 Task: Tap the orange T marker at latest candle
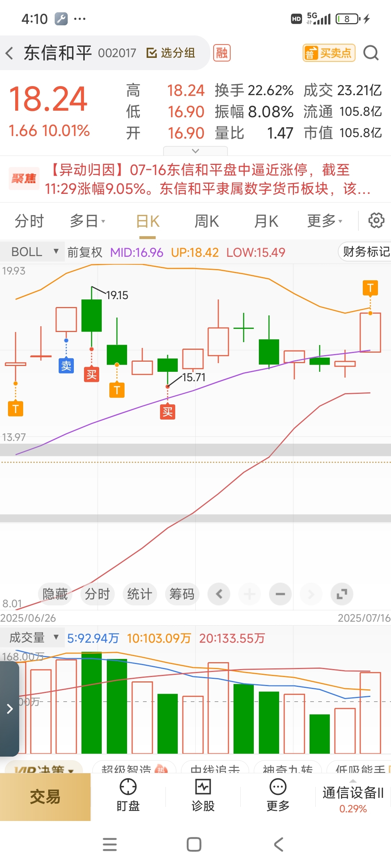[x=370, y=288]
